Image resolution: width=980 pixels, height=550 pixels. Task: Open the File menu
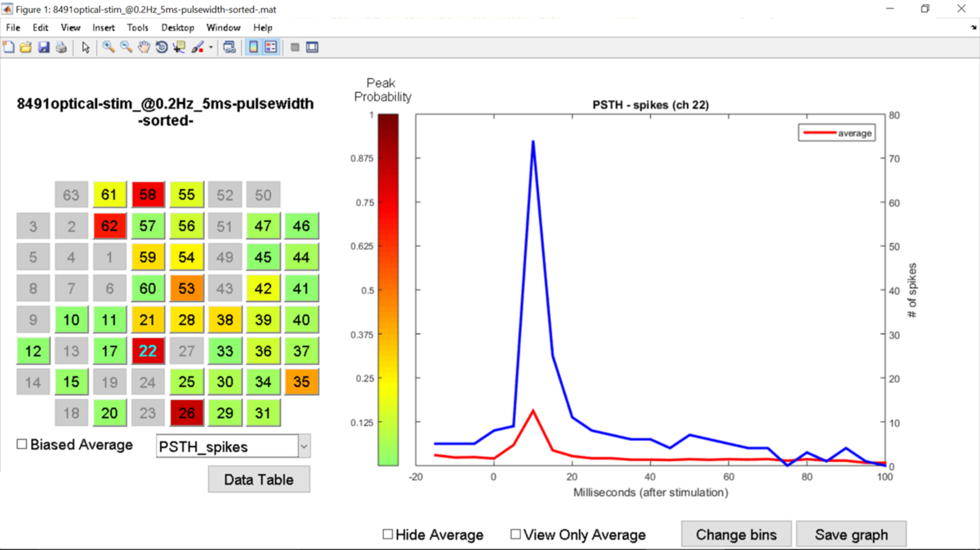(x=12, y=27)
